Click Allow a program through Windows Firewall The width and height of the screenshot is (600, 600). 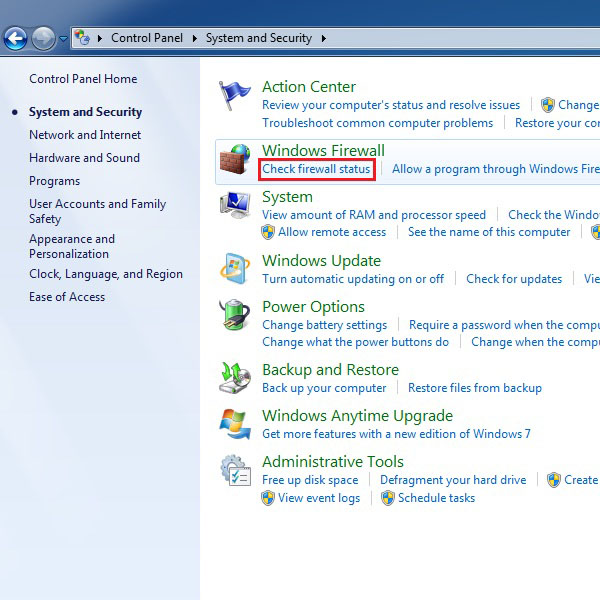point(496,169)
